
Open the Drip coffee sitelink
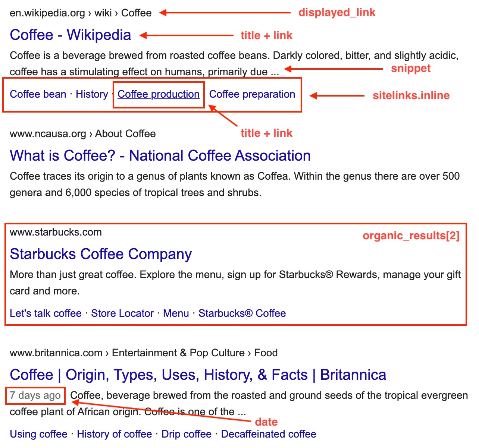pyautogui.click(x=187, y=434)
